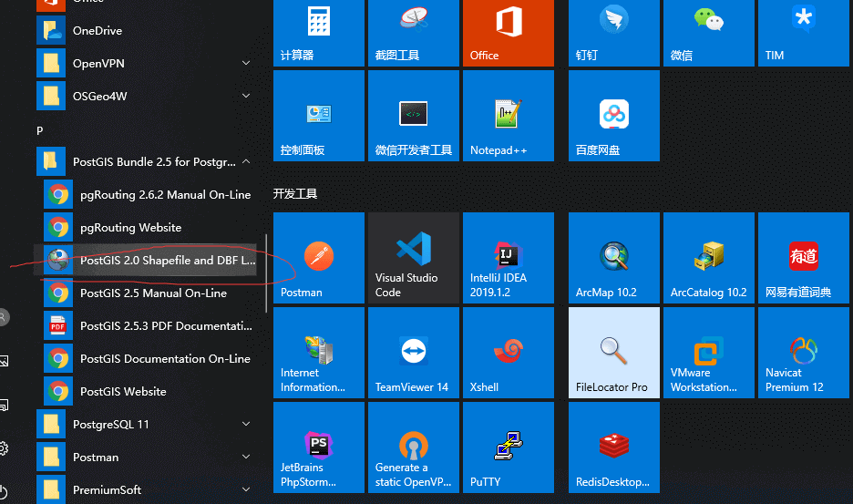Open VMware Workstation tile
The width and height of the screenshot is (853, 504).
click(708, 353)
